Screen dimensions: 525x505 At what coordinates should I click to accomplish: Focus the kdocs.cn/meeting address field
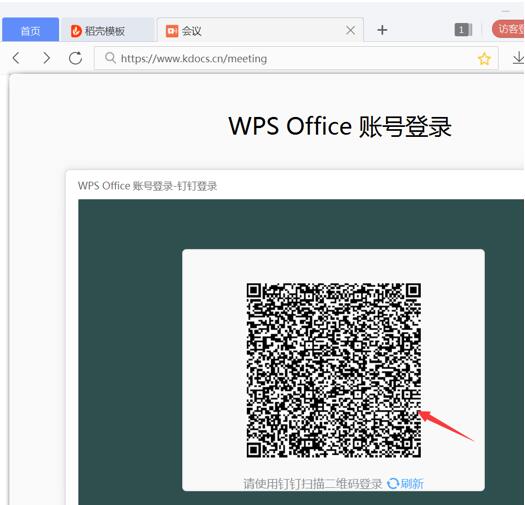pos(296,58)
